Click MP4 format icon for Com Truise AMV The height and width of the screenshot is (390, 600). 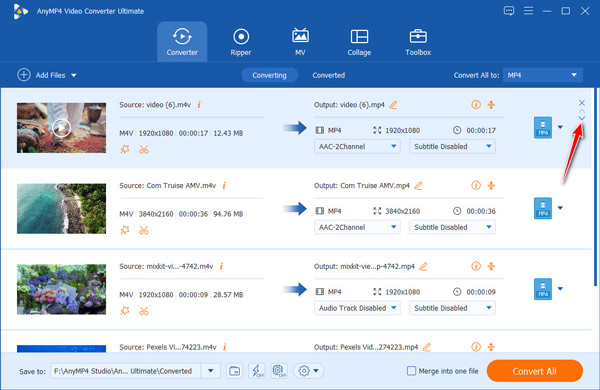pos(543,208)
